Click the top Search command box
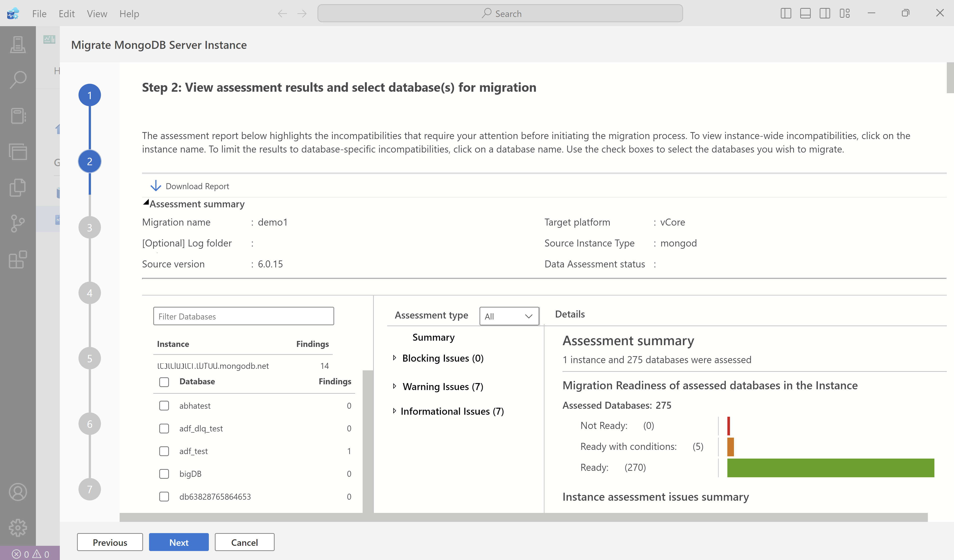Viewport: 954px width, 560px height. (500, 14)
